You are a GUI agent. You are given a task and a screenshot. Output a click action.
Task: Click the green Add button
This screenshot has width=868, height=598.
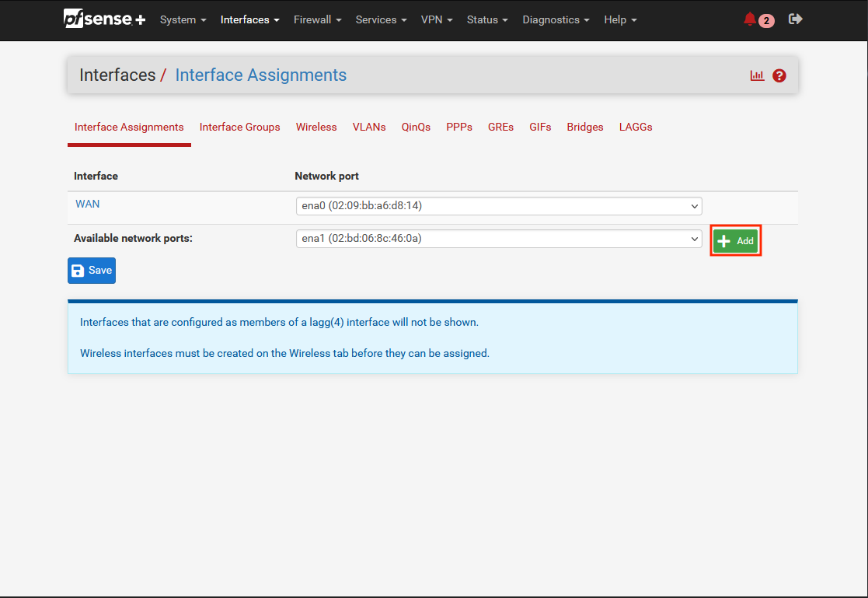(x=736, y=241)
